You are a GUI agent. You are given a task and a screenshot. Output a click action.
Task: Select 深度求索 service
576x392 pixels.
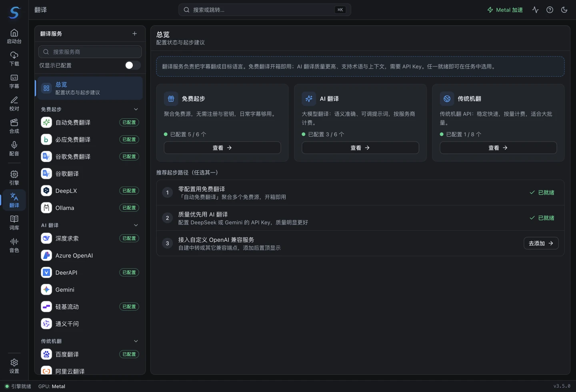90,238
